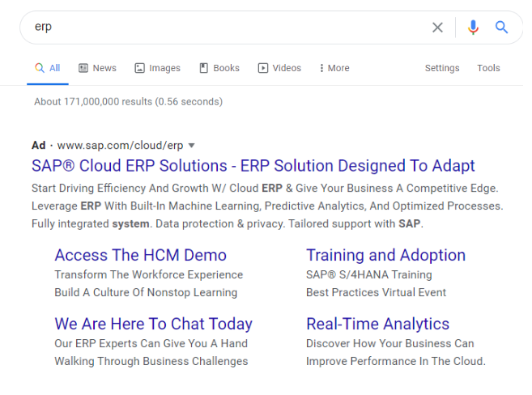Expand the ad dropdown arrow beside sap.com URL
This screenshot has width=532, height=395.
click(x=192, y=146)
